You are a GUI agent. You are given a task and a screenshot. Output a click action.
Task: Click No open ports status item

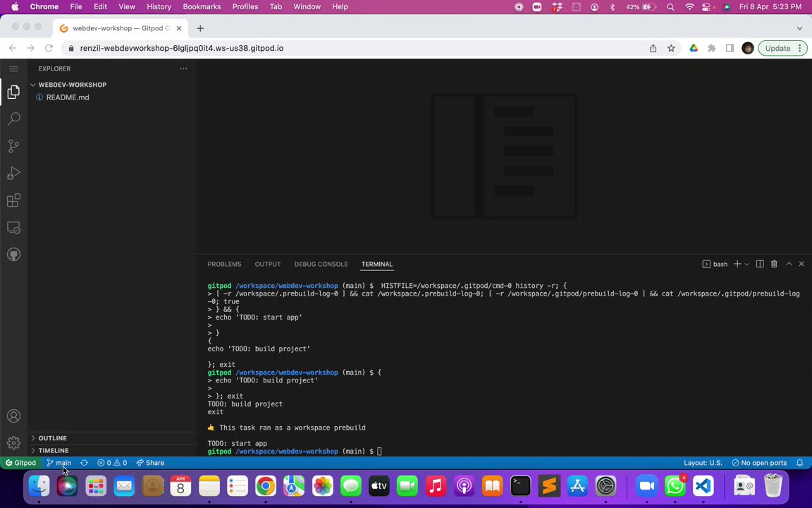pyautogui.click(x=759, y=463)
